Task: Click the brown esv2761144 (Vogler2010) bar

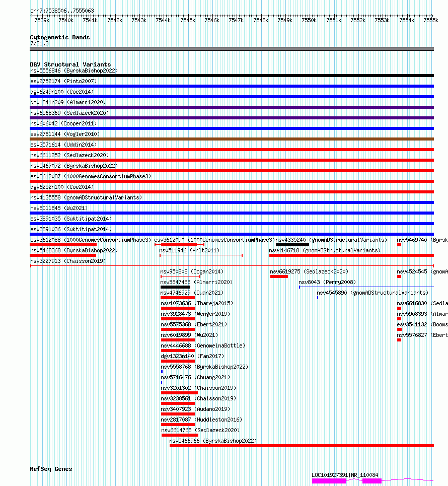Action: [x=232, y=139]
